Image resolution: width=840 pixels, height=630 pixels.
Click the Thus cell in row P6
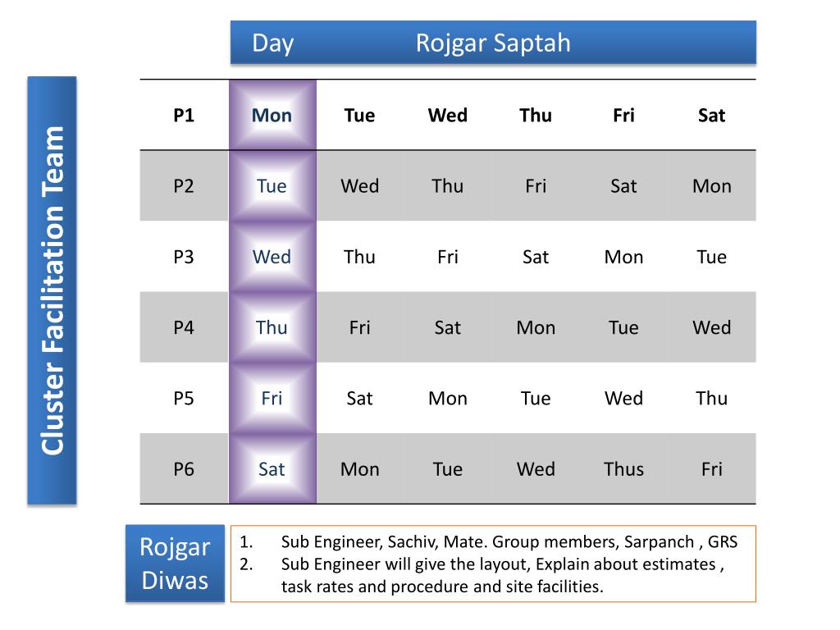point(623,468)
